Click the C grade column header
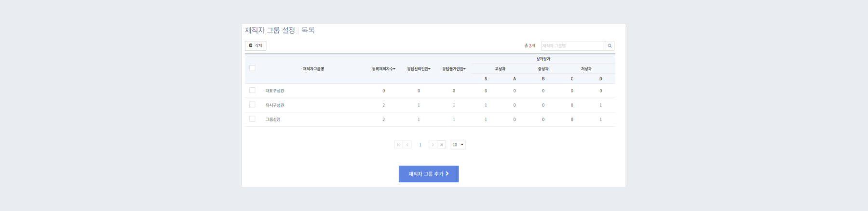This screenshot has height=211, width=868. pos(572,79)
